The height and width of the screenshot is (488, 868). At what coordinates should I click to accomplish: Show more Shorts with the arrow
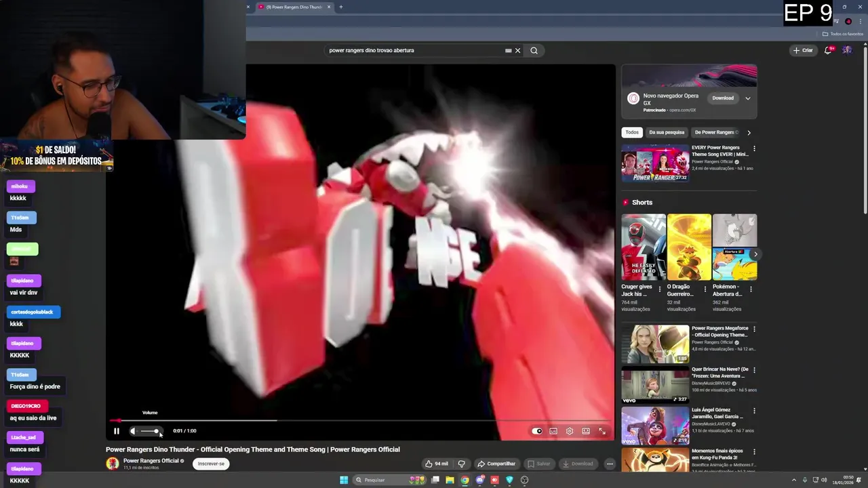[755, 254]
